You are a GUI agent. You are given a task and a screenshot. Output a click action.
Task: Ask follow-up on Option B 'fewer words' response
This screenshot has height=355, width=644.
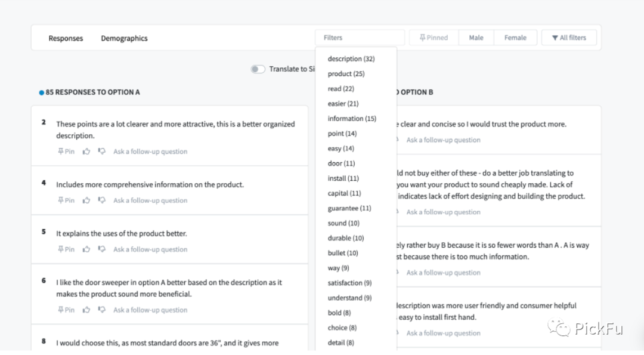(x=443, y=273)
